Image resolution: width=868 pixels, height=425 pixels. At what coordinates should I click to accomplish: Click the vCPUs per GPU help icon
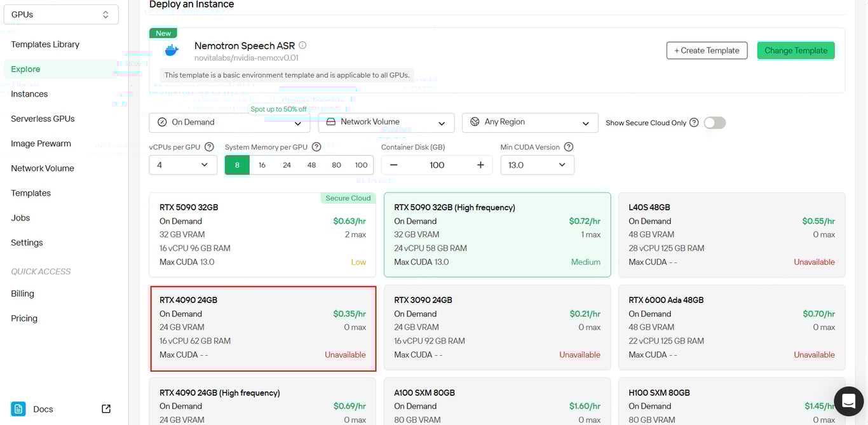[x=209, y=147]
